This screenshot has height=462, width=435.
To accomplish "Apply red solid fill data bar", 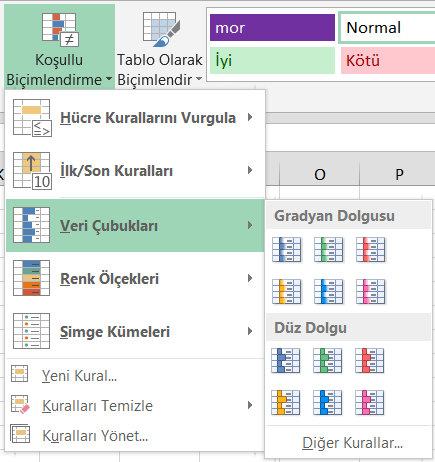I will [370, 361].
